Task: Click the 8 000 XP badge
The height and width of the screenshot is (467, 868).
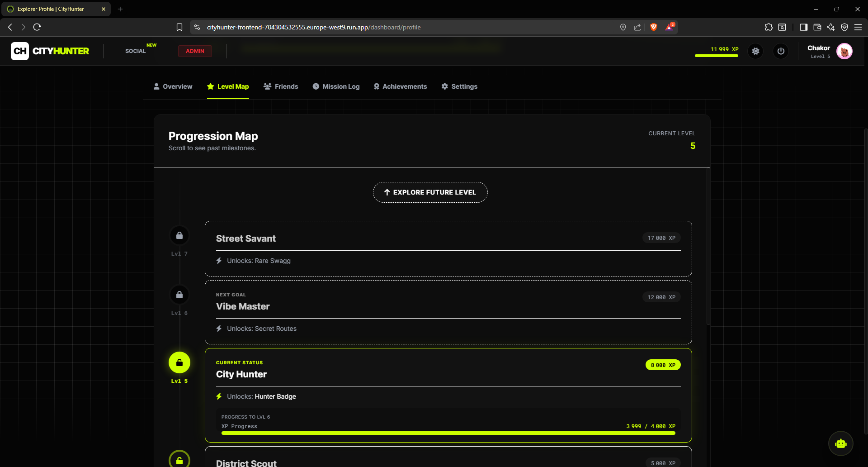Action: point(663,365)
